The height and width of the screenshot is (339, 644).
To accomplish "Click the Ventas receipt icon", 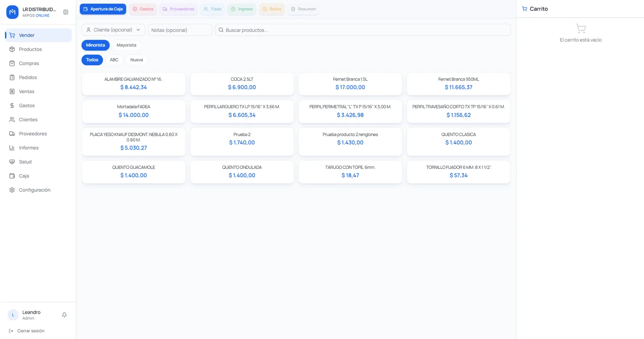I will pos(12,92).
